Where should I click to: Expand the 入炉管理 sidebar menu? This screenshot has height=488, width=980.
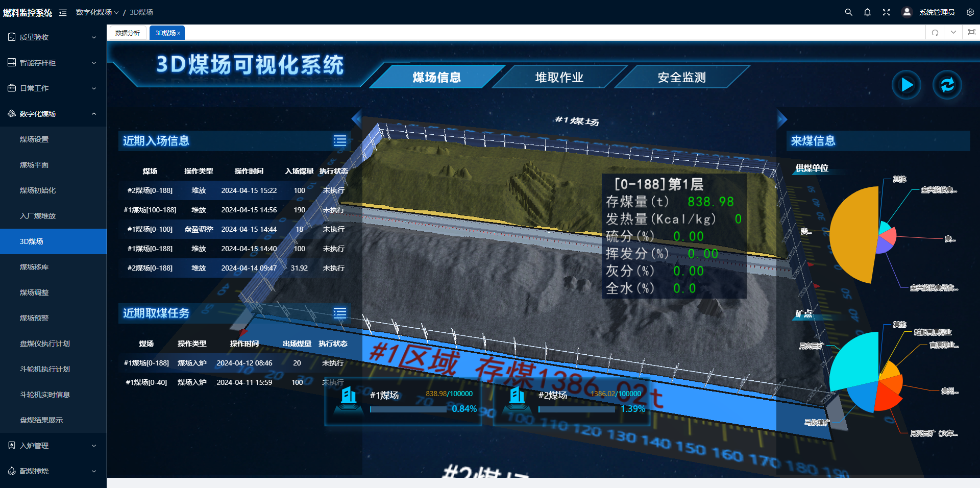(53, 446)
